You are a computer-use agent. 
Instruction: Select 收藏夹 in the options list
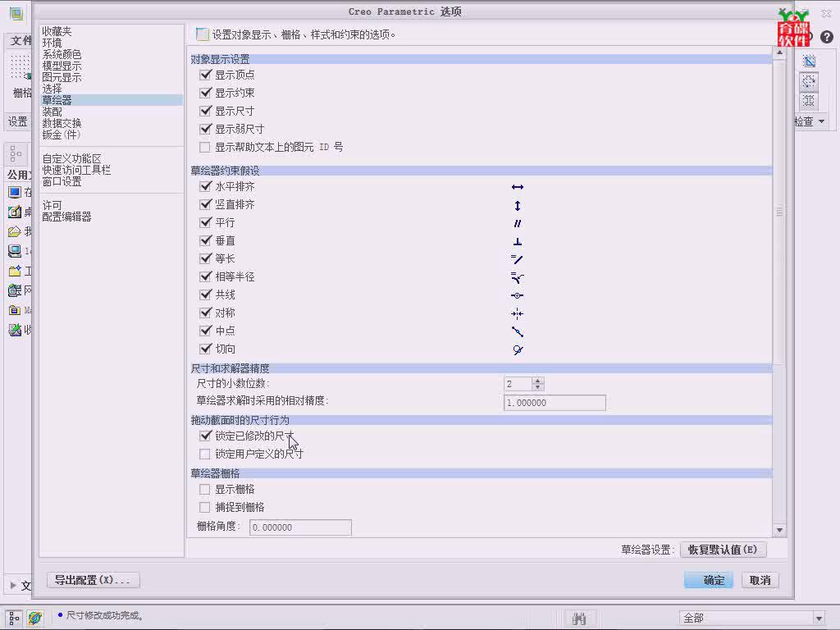57,32
